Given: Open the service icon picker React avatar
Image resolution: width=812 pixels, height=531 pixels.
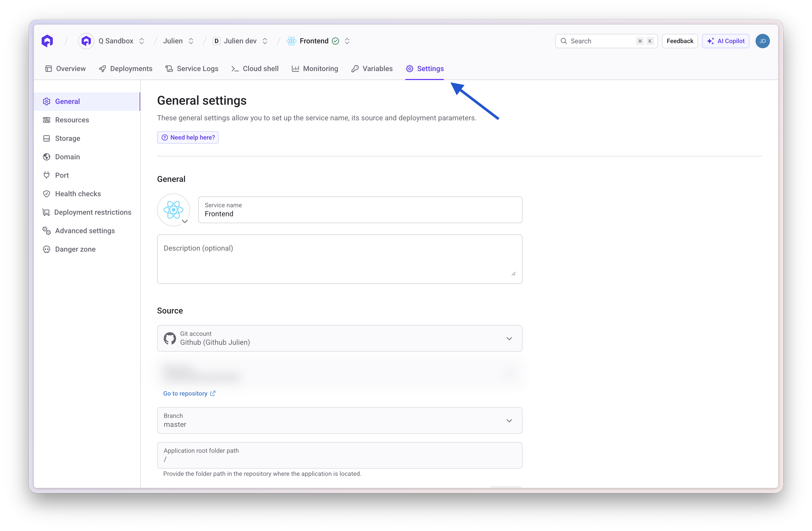Looking at the screenshot, I should click(x=173, y=210).
